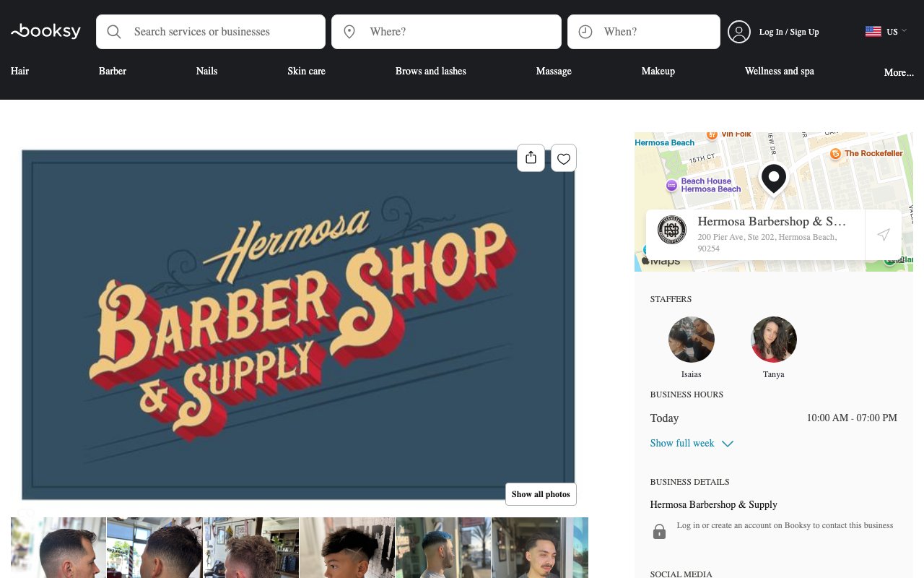The width and height of the screenshot is (924, 578).
Task: Open the More... categories menu
Action: [899, 72]
